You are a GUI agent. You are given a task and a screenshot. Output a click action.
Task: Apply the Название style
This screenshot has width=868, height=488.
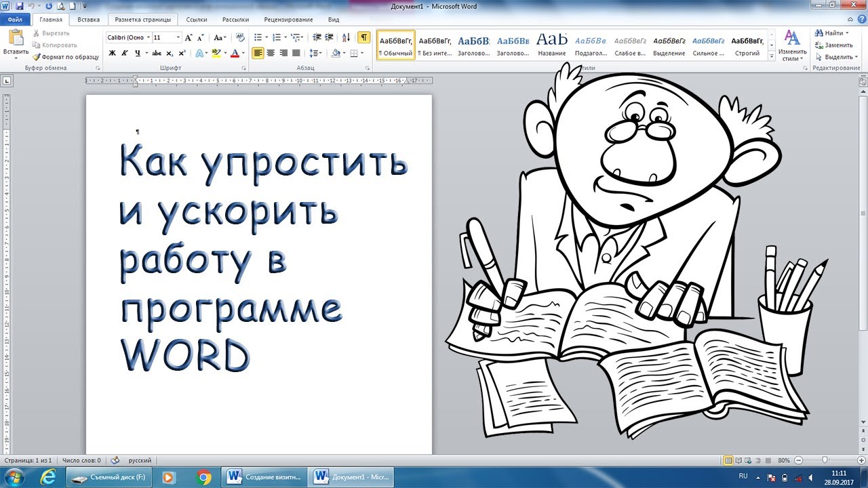point(552,45)
